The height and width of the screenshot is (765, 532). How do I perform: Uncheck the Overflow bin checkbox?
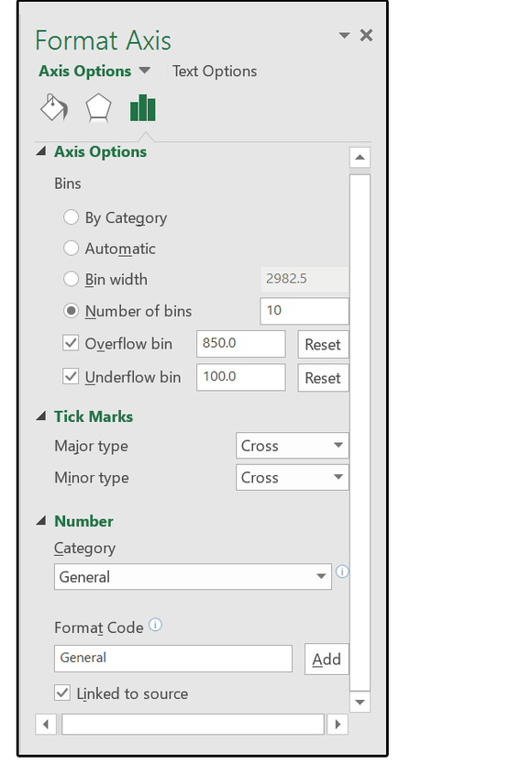click(70, 343)
